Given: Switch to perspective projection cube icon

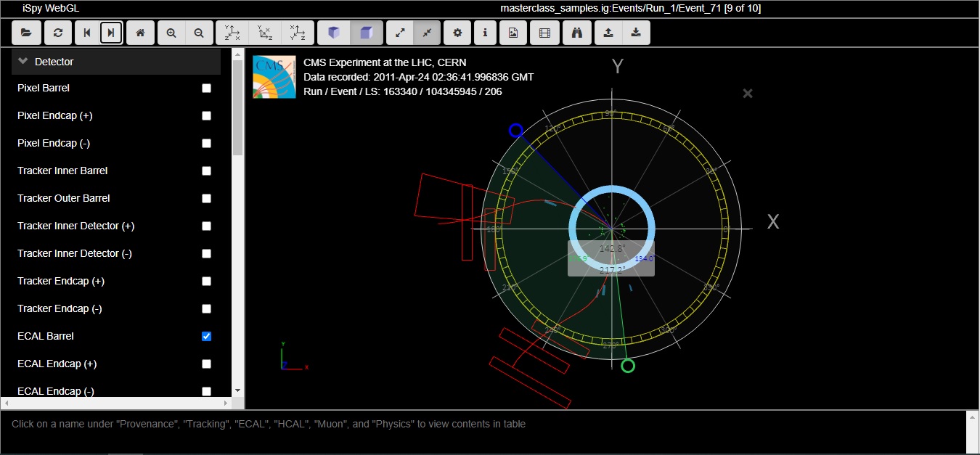Looking at the screenshot, I should coord(334,33).
